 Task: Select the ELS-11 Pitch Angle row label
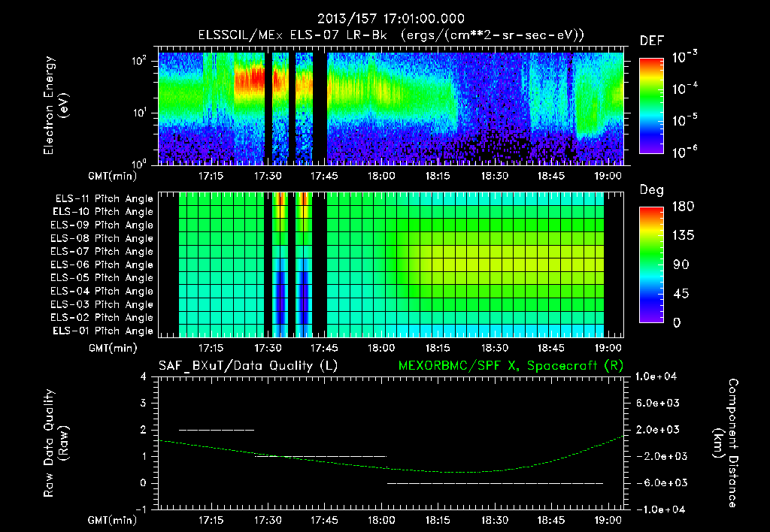pyautogui.click(x=104, y=199)
